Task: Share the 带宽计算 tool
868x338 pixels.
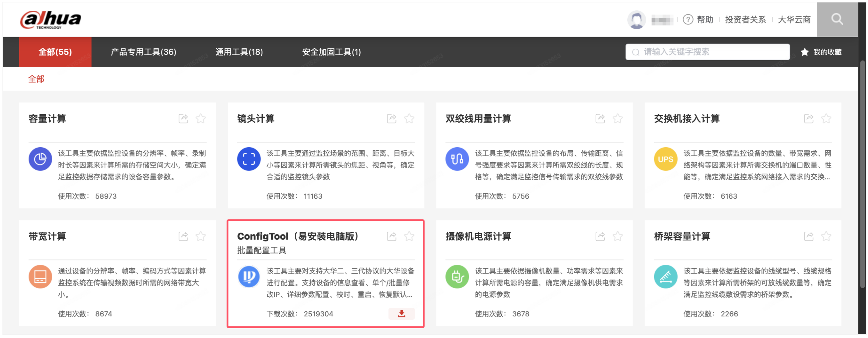Action: coord(183,236)
